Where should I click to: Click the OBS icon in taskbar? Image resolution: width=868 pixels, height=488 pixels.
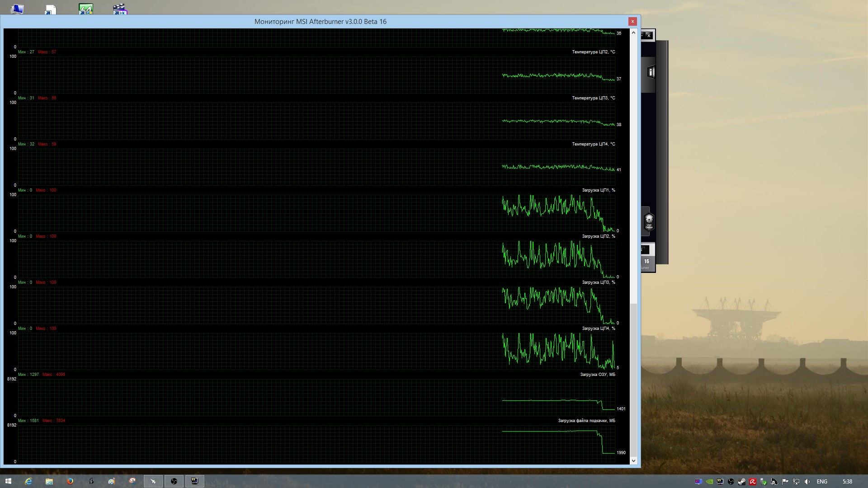coord(174,481)
